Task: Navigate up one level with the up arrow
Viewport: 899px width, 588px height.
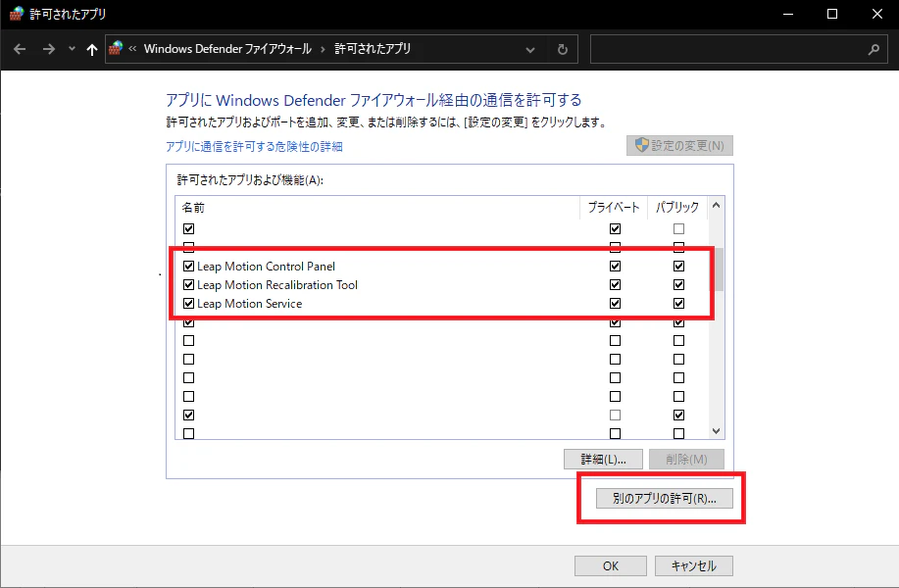Action: [90, 48]
